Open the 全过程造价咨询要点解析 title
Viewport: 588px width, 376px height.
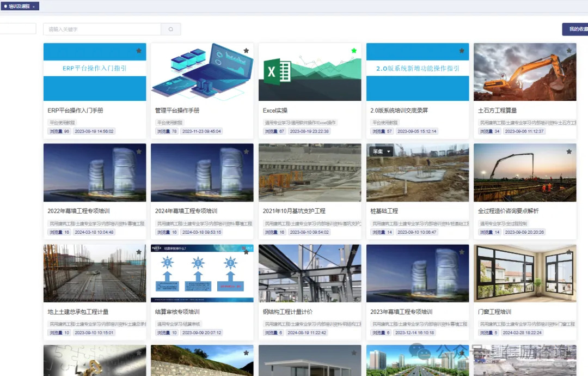point(509,211)
